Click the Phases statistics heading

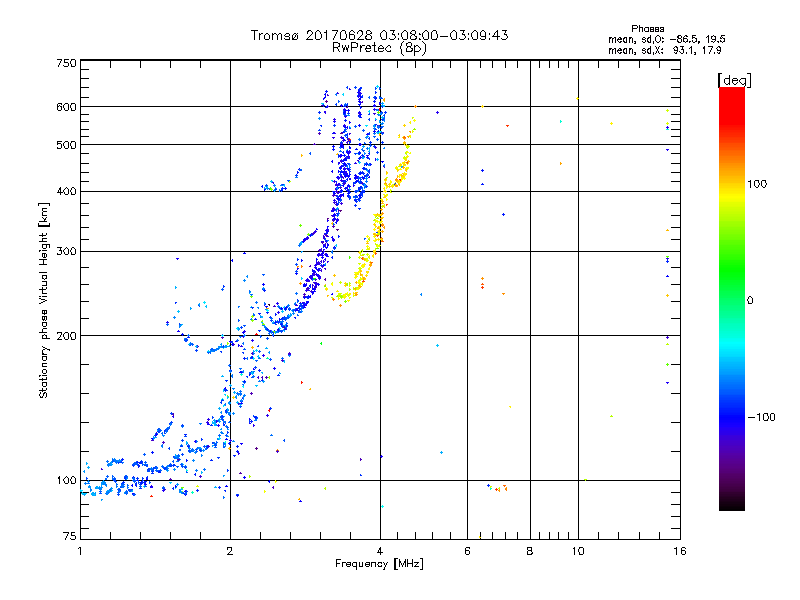click(x=647, y=29)
